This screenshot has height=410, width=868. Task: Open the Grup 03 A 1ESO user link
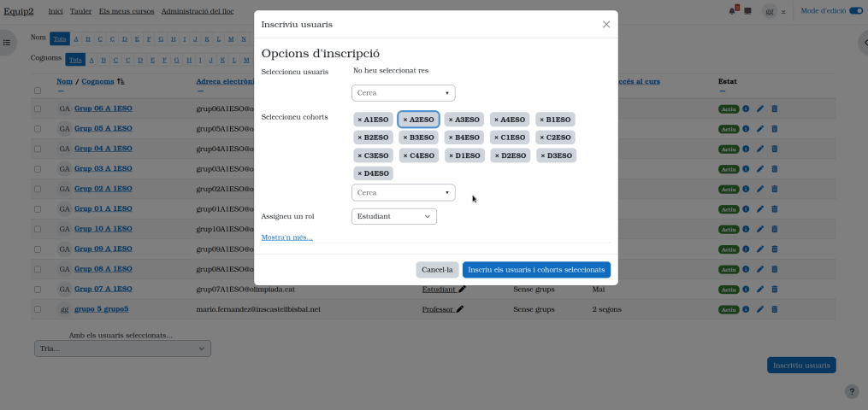103,168
